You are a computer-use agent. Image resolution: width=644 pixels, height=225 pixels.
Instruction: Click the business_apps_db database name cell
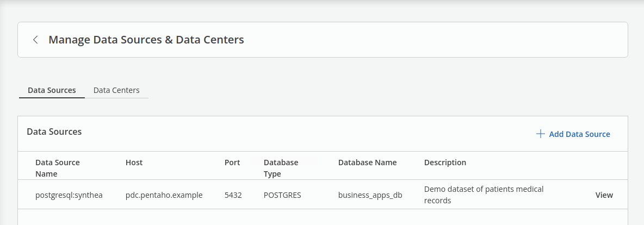(x=370, y=195)
